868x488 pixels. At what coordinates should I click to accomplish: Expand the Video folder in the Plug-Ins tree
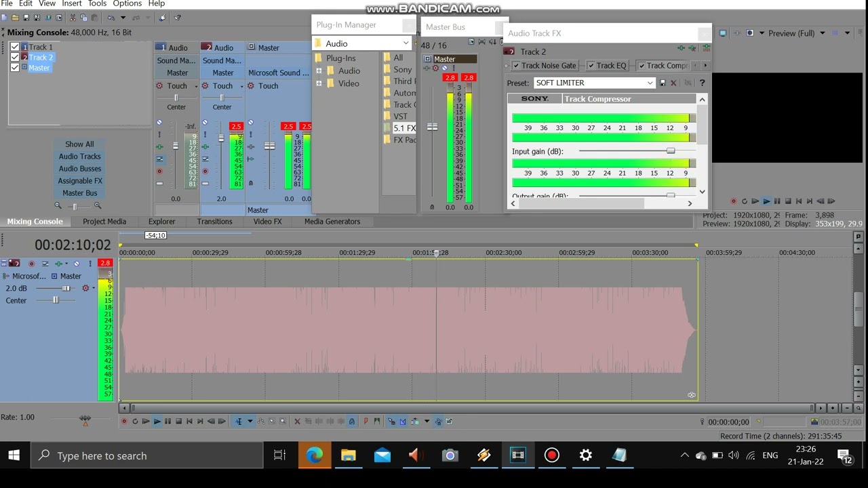tap(319, 83)
